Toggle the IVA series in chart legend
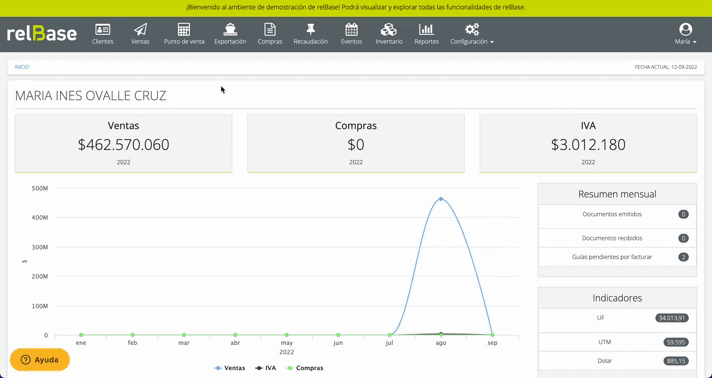712x378 pixels. pyautogui.click(x=266, y=368)
